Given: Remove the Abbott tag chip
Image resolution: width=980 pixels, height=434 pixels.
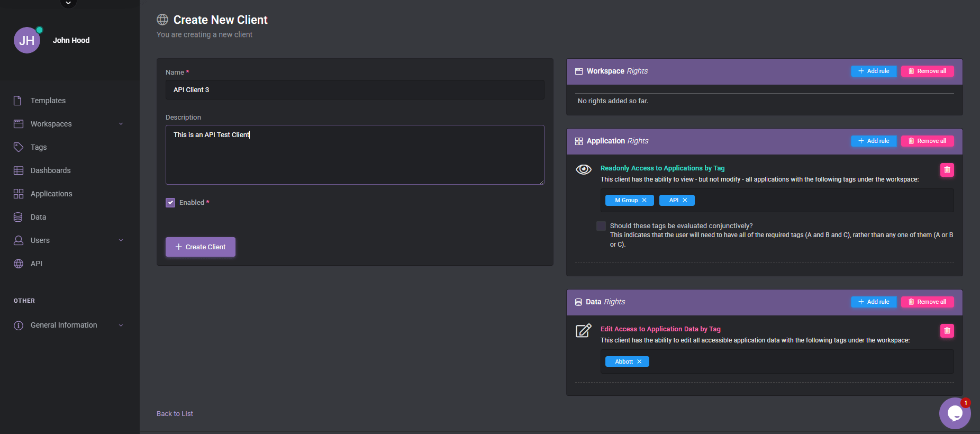Looking at the screenshot, I should tap(639, 361).
